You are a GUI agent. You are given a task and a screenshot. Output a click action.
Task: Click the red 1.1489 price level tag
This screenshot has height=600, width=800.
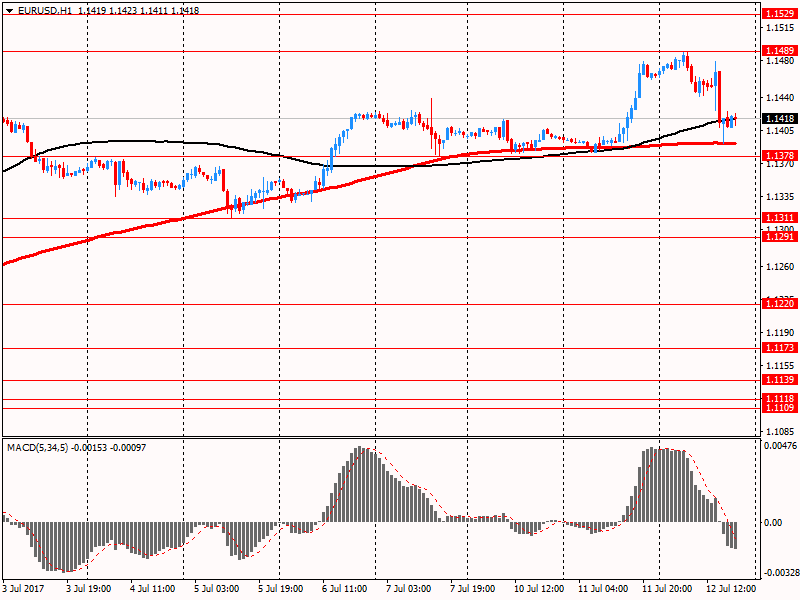click(779, 50)
